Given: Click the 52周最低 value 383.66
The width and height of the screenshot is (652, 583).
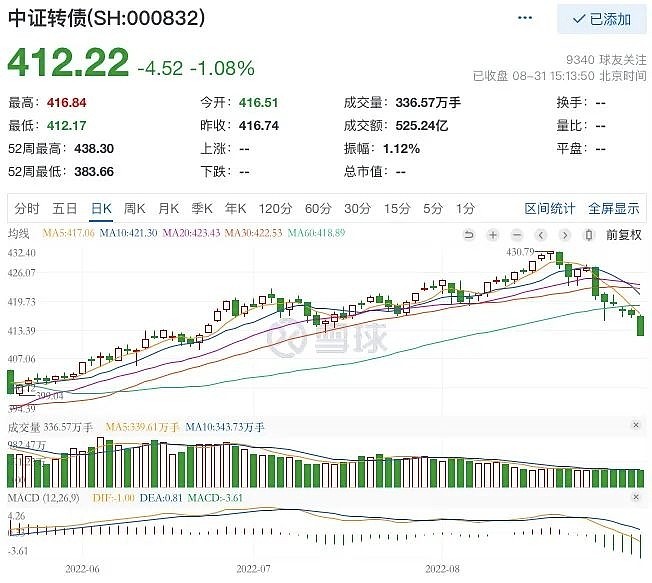Looking at the screenshot, I should [x=94, y=171].
